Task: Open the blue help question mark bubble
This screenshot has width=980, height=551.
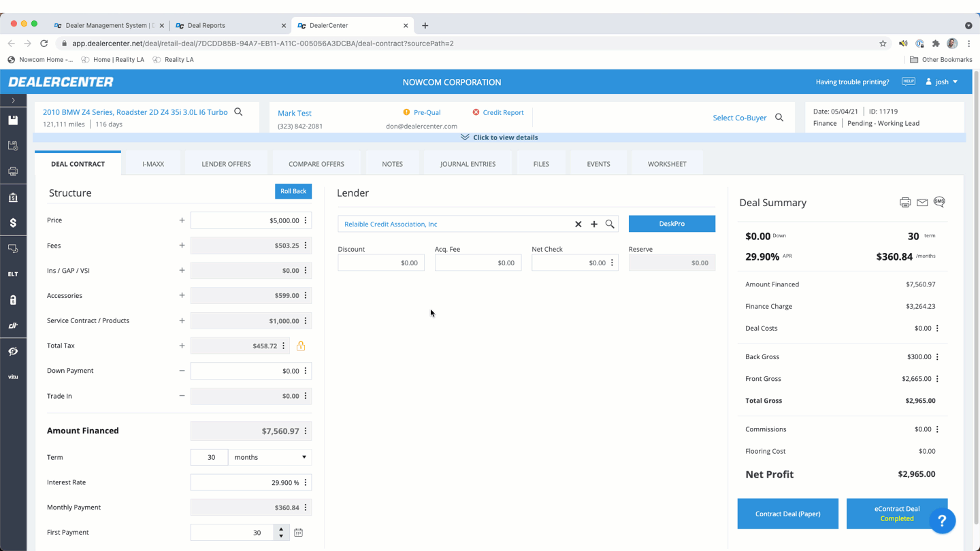Action: [x=942, y=521]
